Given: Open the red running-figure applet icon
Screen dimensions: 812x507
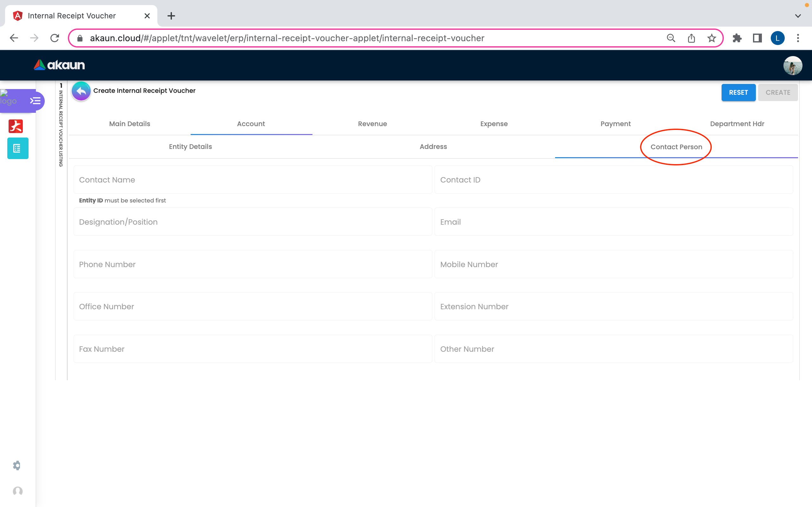Looking at the screenshot, I should click(x=16, y=126).
